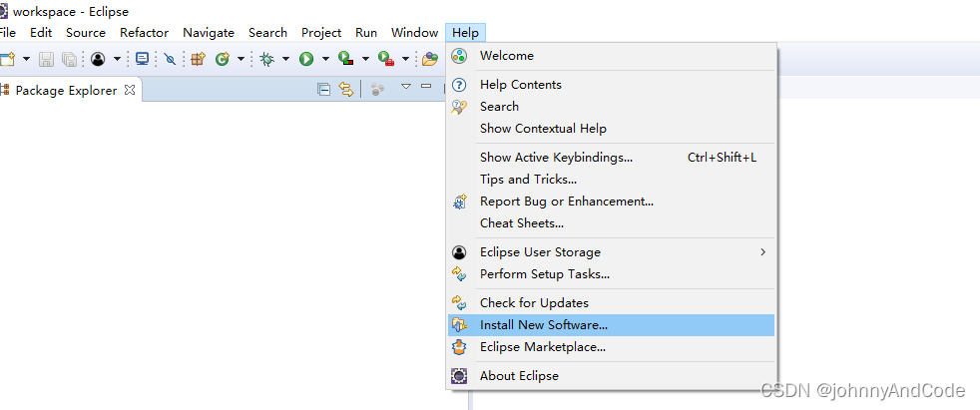Minimize the Package Explorer view
980x410 pixels.
coord(425,86)
